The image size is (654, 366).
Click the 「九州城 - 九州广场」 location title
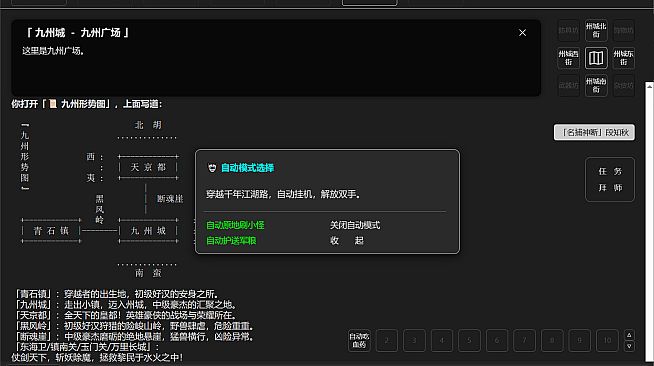point(77,33)
